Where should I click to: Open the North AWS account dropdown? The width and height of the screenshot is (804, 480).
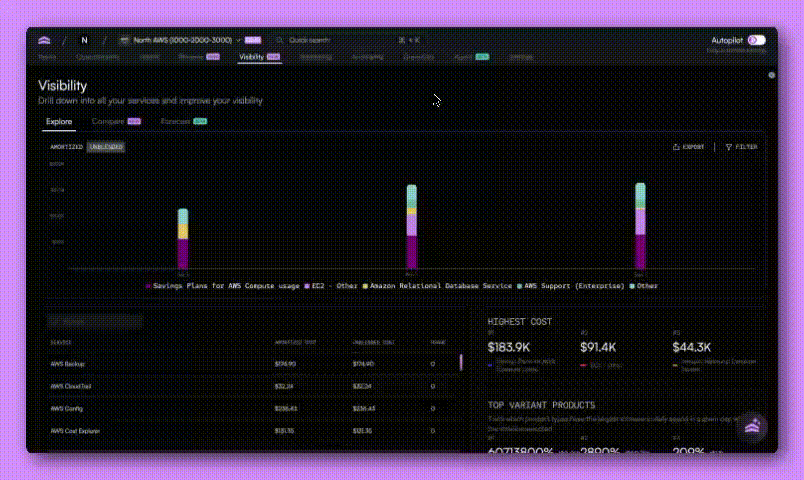pos(181,40)
